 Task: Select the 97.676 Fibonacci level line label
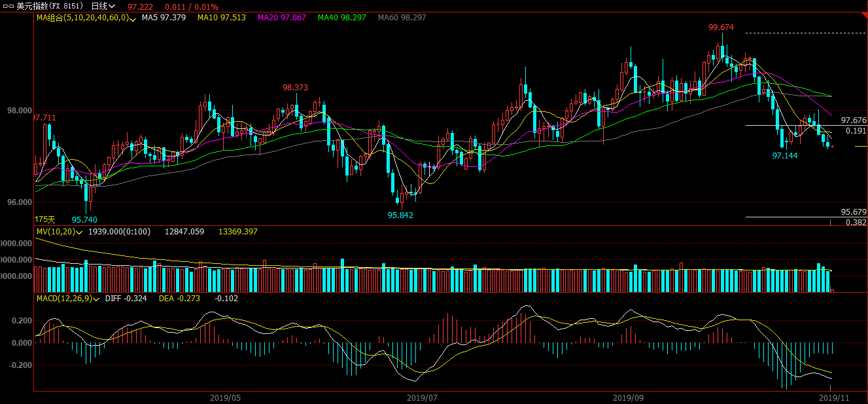click(x=854, y=120)
